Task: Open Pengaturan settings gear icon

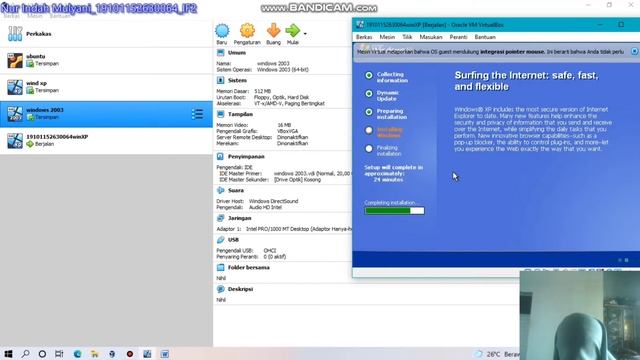Action: (x=247, y=31)
